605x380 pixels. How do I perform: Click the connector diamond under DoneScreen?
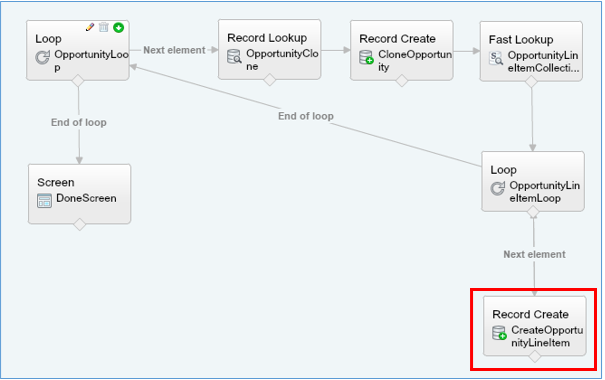click(79, 224)
